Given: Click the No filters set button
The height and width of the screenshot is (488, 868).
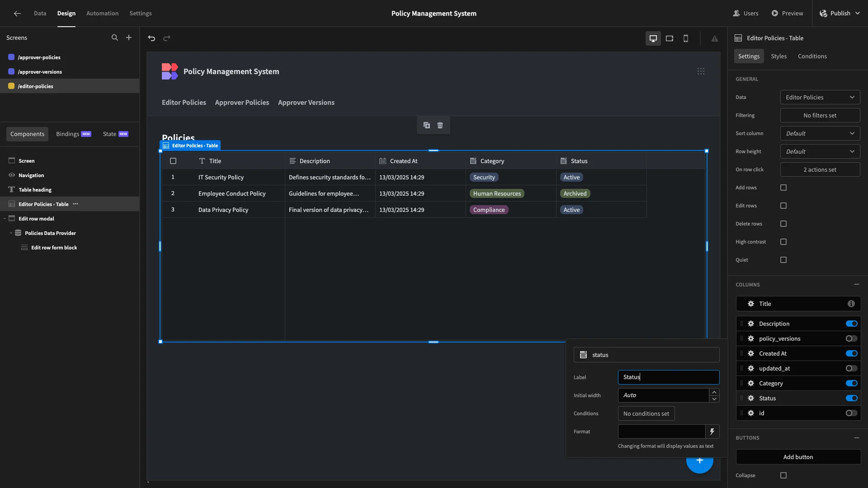Looking at the screenshot, I should click(820, 115).
